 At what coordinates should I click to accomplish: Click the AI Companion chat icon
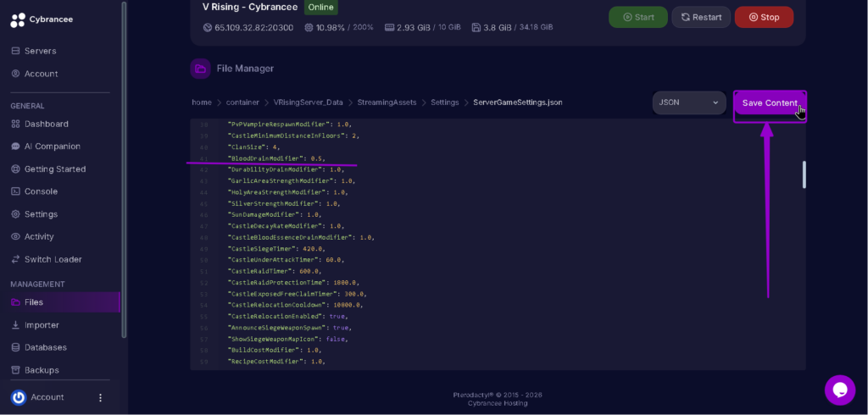tap(15, 147)
